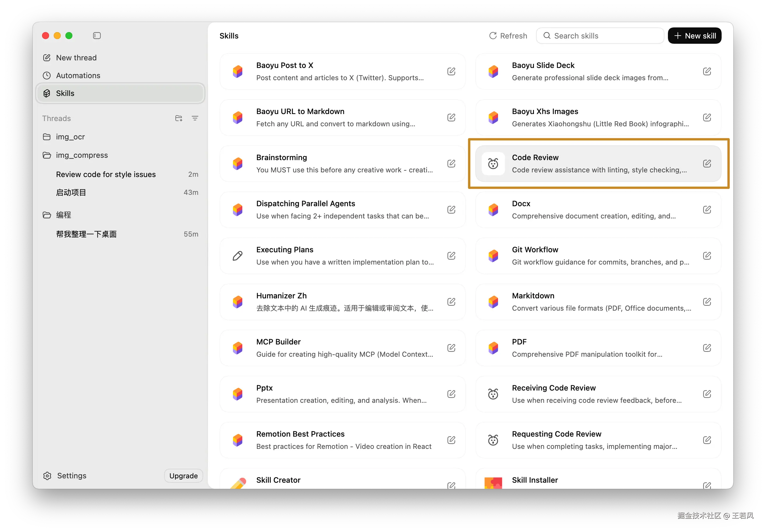
Task: Open New thread in sidebar
Action: tap(76, 58)
